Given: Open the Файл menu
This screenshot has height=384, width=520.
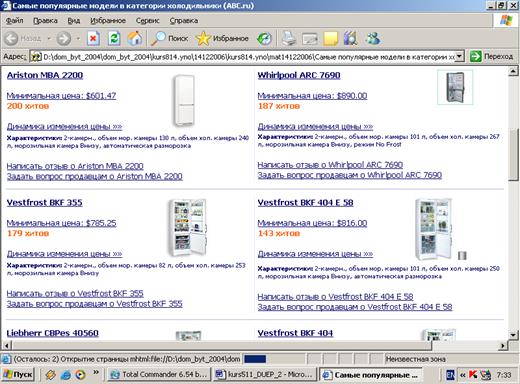Looking at the screenshot, I should tap(15, 21).
